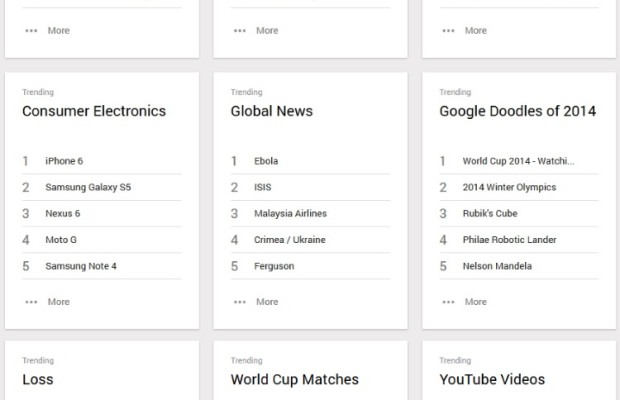Open More under Global News list
Viewport: 620px width, 400px height.
coord(256,302)
